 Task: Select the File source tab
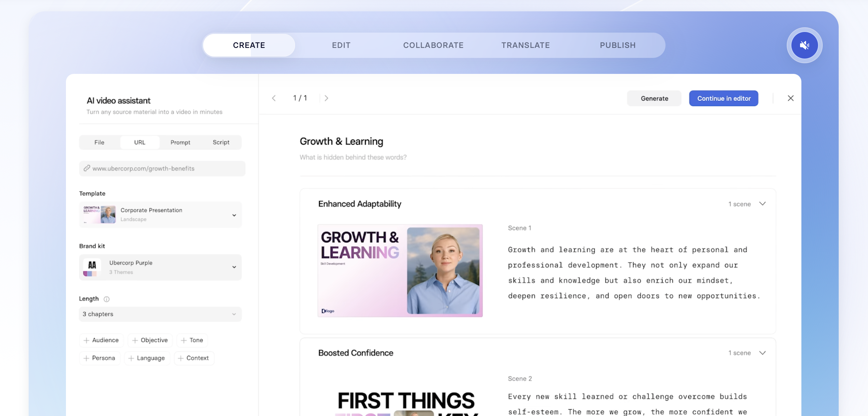coord(99,142)
